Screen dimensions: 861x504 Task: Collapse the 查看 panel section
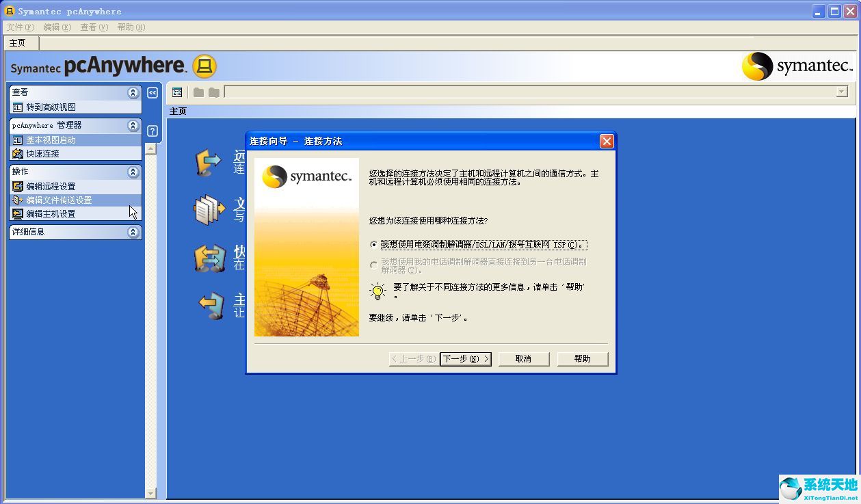point(133,92)
